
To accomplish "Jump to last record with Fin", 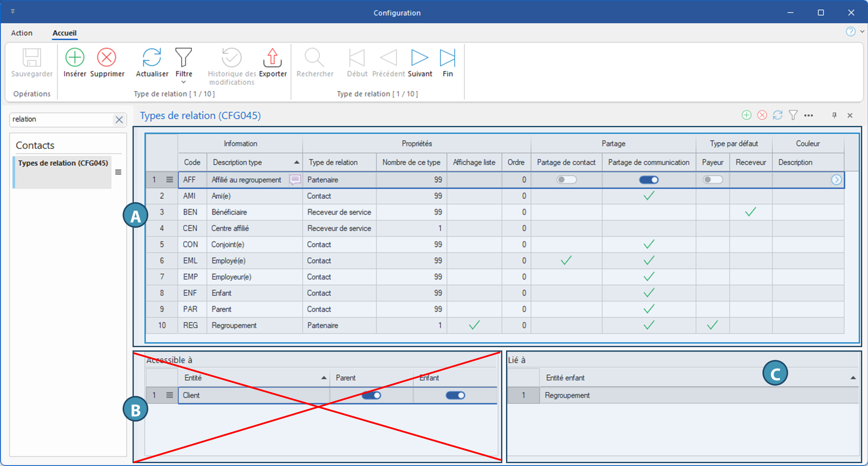I will click(447, 58).
